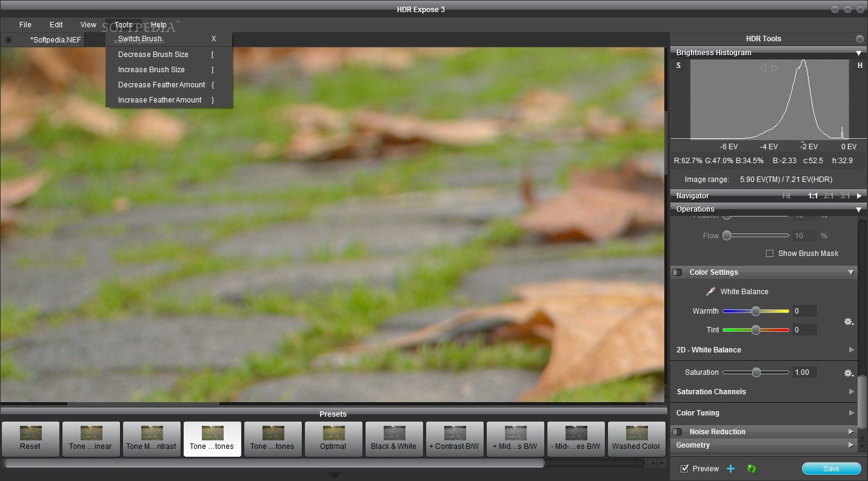Enable the Show Brush Mask checkbox

tap(770, 254)
